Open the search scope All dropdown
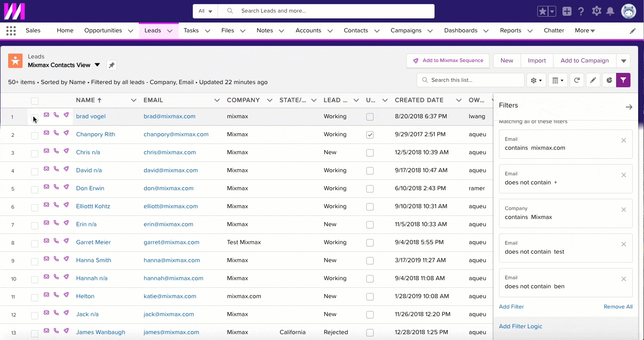Screen dimensions: 644x340 coord(205,11)
